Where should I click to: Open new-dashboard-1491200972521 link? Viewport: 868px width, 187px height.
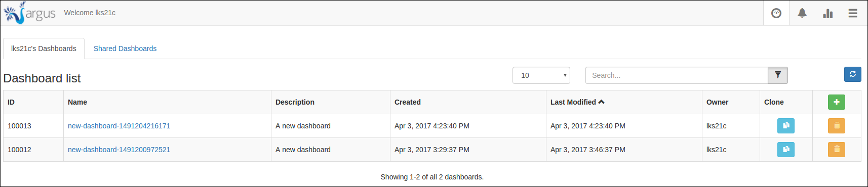coord(119,150)
